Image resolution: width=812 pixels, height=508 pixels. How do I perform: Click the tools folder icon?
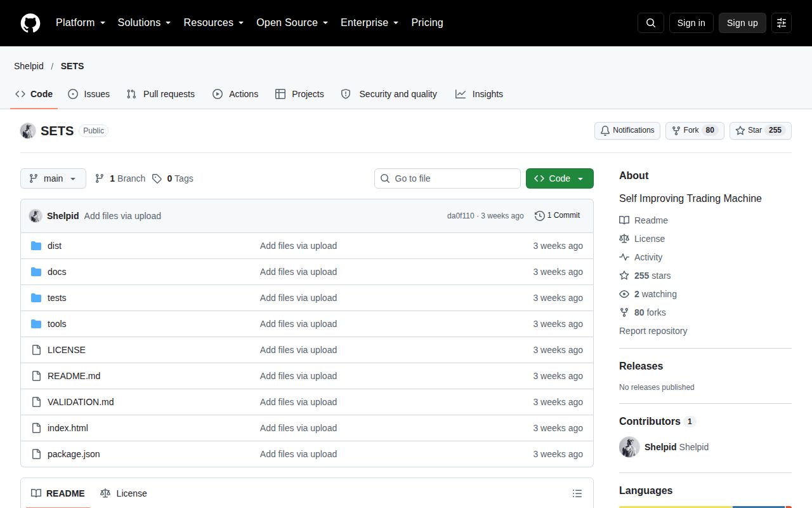(x=36, y=324)
